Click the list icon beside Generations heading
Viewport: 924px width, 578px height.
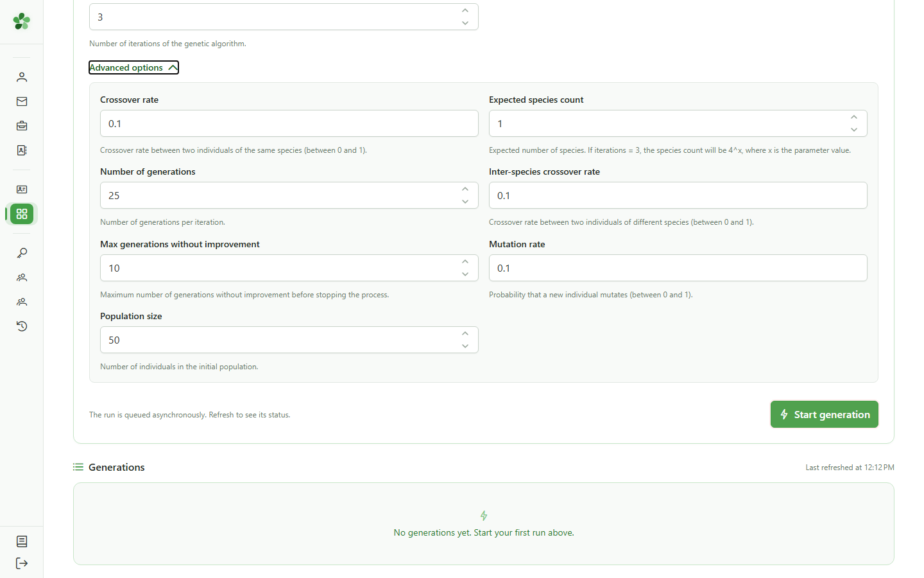pos(78,467)
